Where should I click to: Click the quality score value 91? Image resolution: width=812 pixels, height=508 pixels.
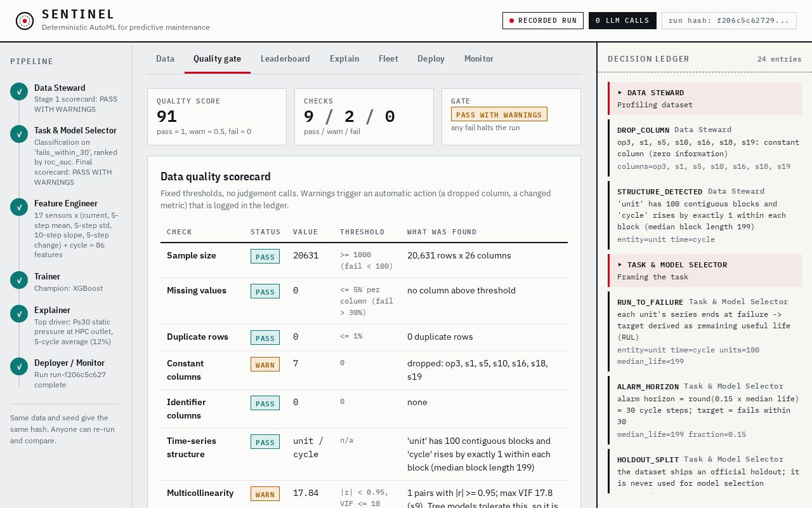(167, 116)
